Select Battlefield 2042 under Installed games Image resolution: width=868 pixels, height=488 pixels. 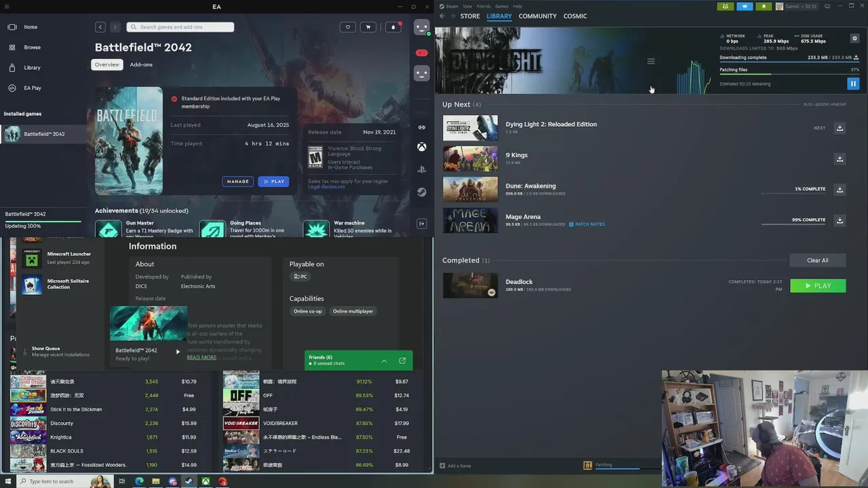pyautogui.click(x=43, y=134)
